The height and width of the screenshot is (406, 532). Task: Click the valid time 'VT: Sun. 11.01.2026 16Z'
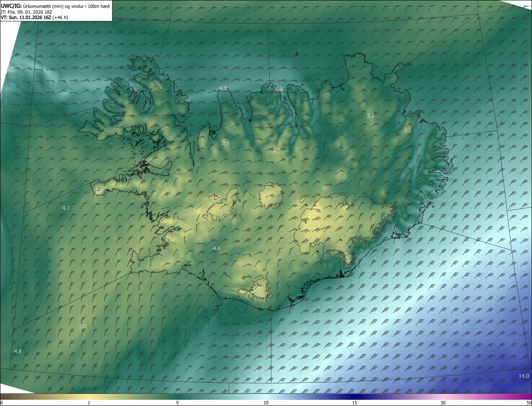pyautogui.click(x=27, y=18)
